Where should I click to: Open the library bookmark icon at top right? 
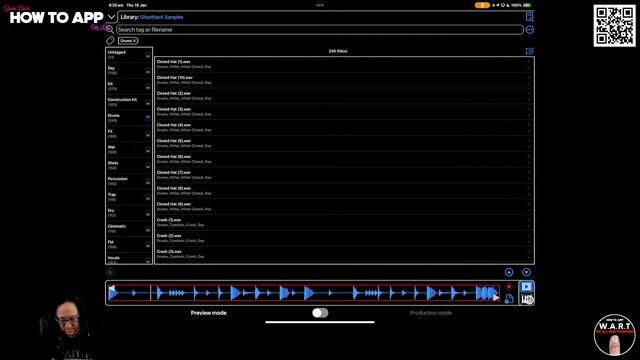coord(529,17)
